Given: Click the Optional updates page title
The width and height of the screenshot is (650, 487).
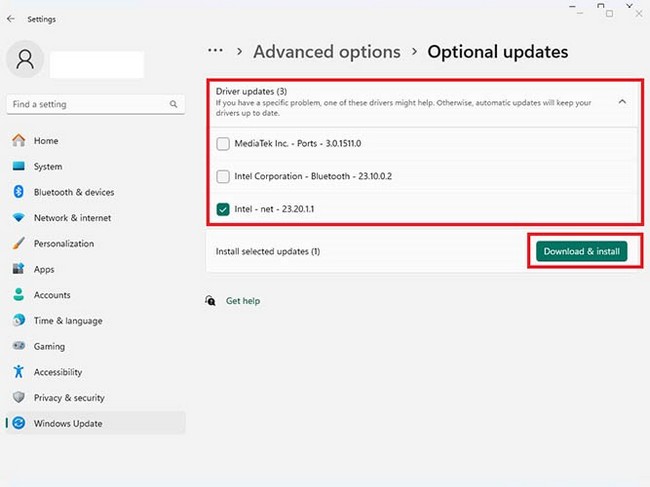Looking at the screenshot, I should [x=498, y=52].
